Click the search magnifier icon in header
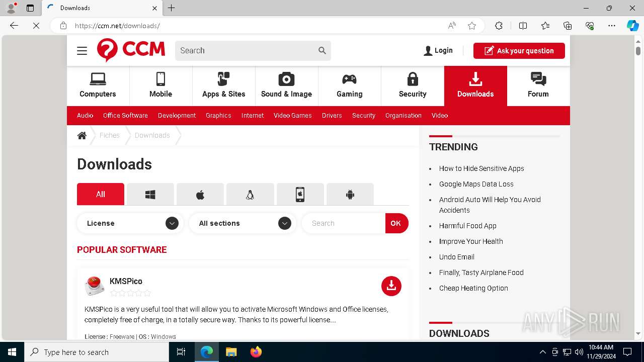 322,50
